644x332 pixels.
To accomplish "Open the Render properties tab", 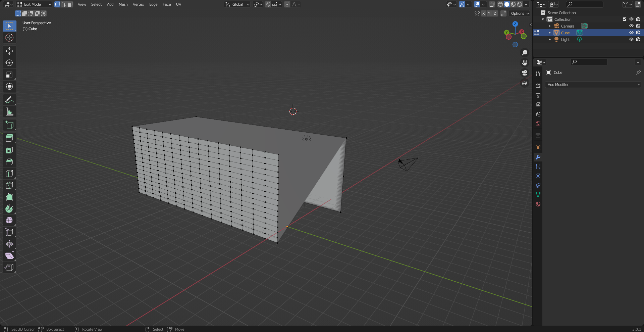I will coord(538,86).
